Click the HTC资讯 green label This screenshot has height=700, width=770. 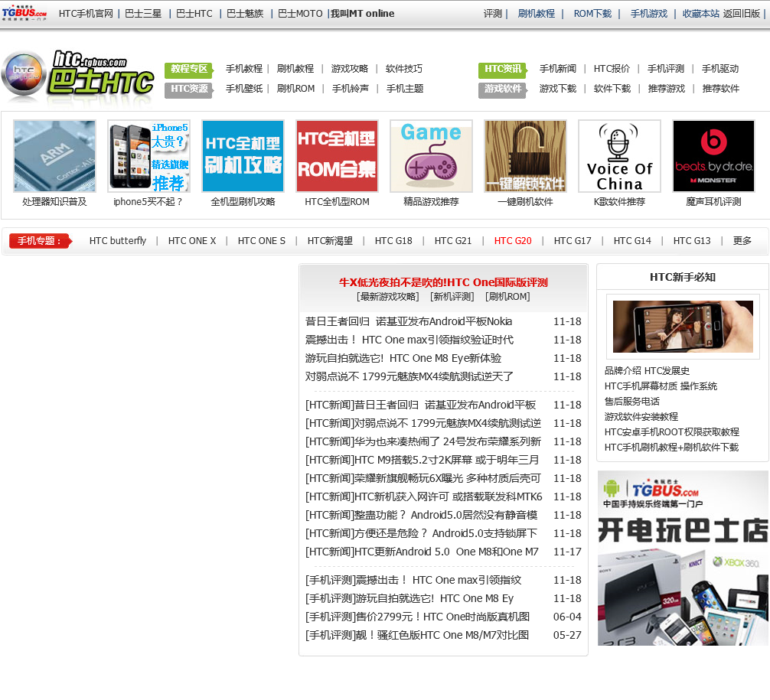click(x=503, y=69)
